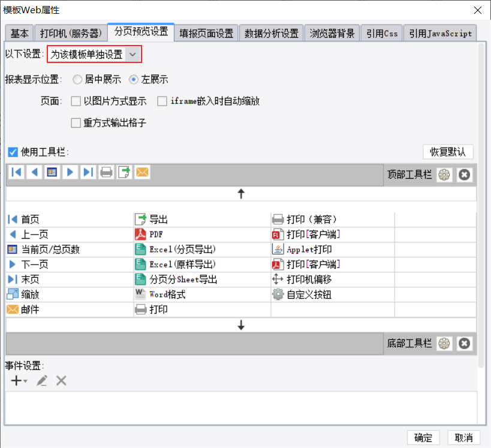
Task: Select 左展示 radio button
Action: click(134, 80)
